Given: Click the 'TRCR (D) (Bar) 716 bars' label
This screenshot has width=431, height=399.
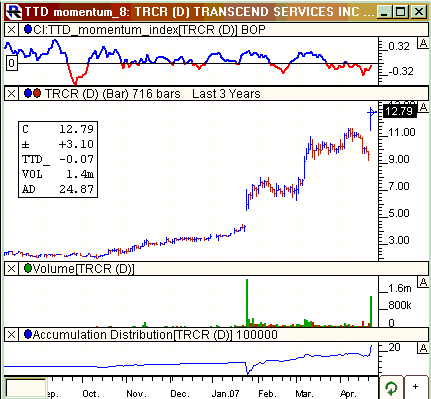Looking at the screenshot, I should click(112, 94).
